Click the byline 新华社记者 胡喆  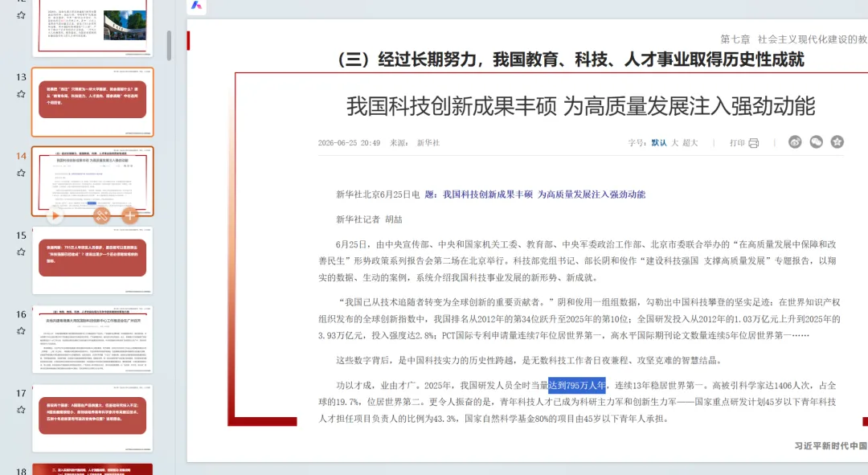pos(369,219)
